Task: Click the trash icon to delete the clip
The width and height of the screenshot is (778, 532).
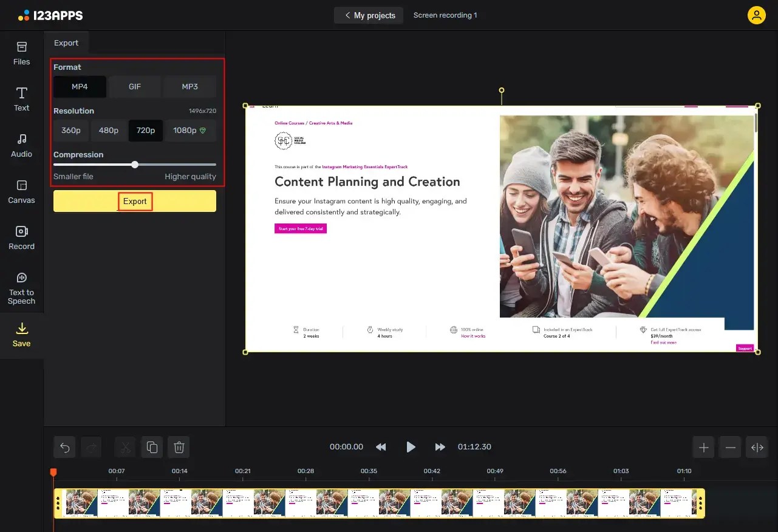Action: (x=179, y=447)
